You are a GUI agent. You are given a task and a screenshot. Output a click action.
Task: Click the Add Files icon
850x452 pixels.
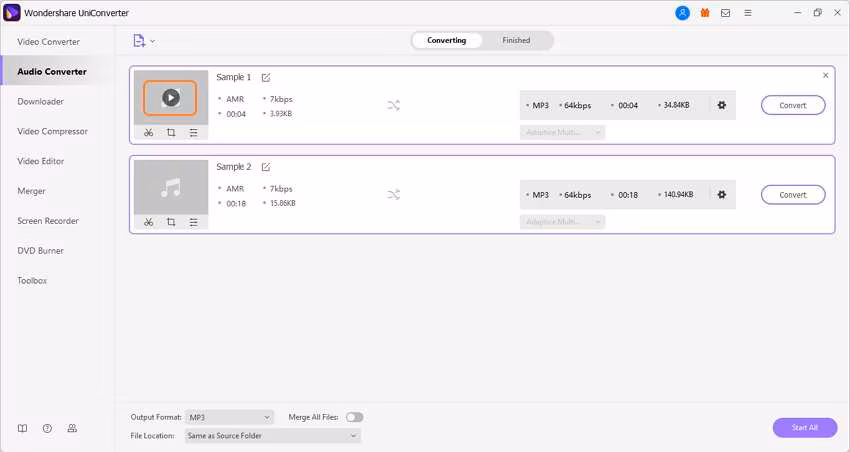click(x=139, y=41)
